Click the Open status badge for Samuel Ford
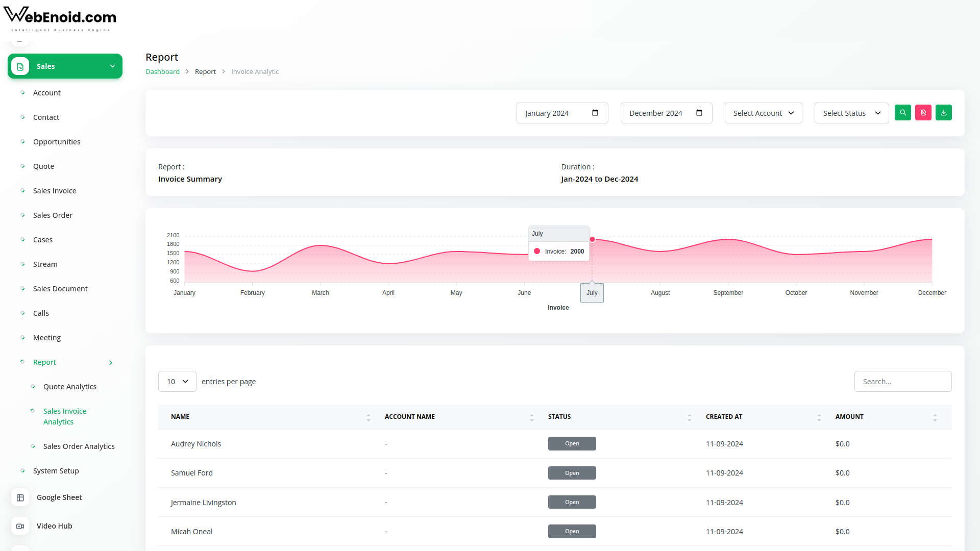 572,473
